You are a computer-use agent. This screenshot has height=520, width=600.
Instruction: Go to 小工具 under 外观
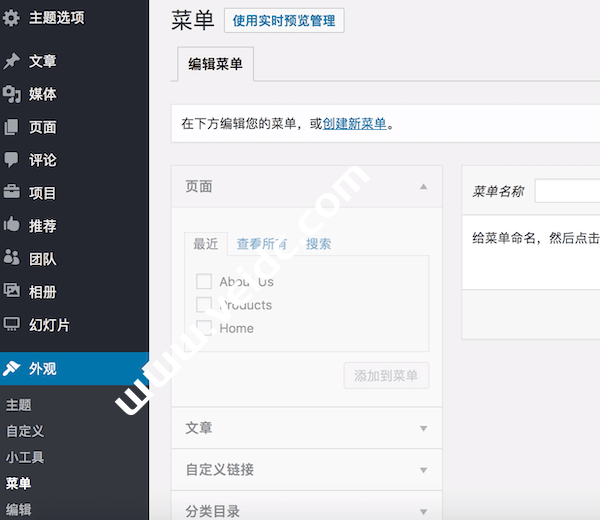point(25,457)
